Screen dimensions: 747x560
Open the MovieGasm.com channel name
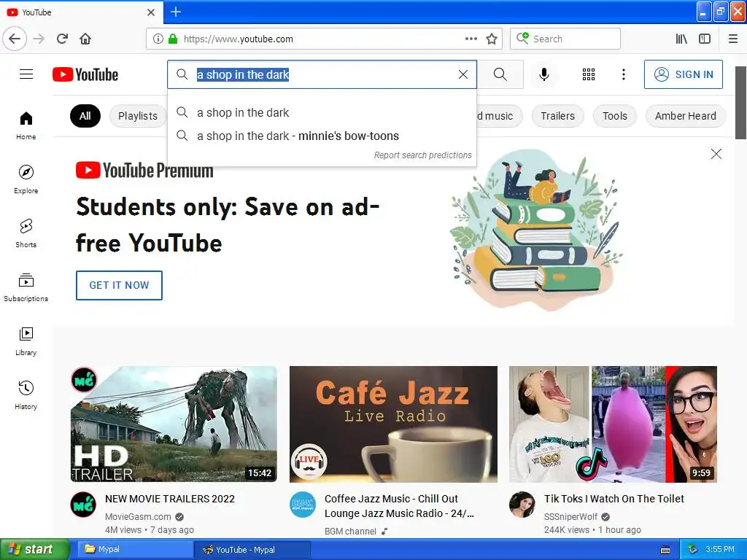pos(138,517)
